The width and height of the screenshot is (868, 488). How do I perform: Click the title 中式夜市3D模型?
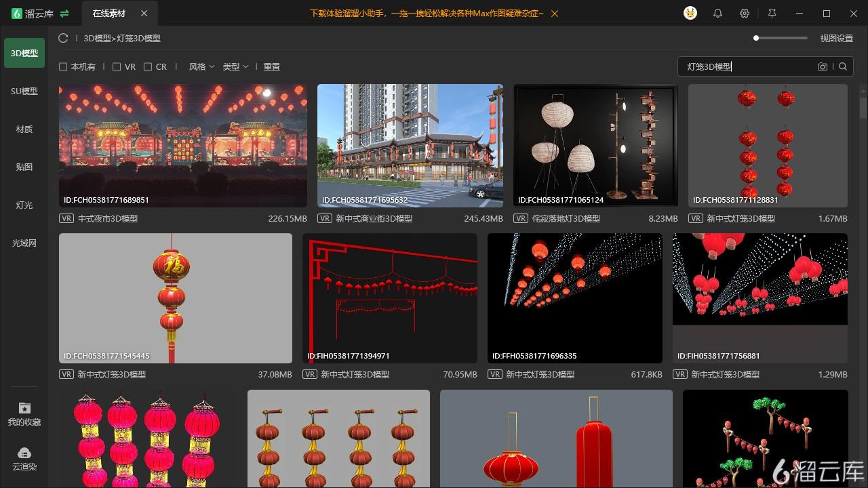point(108,218)
